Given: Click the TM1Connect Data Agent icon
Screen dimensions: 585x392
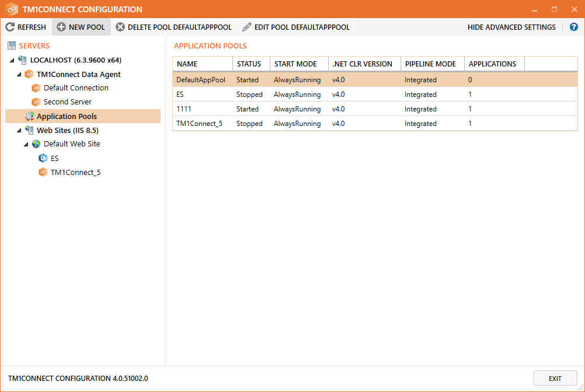Looking at the screenshot, I should tap(29, 74).
